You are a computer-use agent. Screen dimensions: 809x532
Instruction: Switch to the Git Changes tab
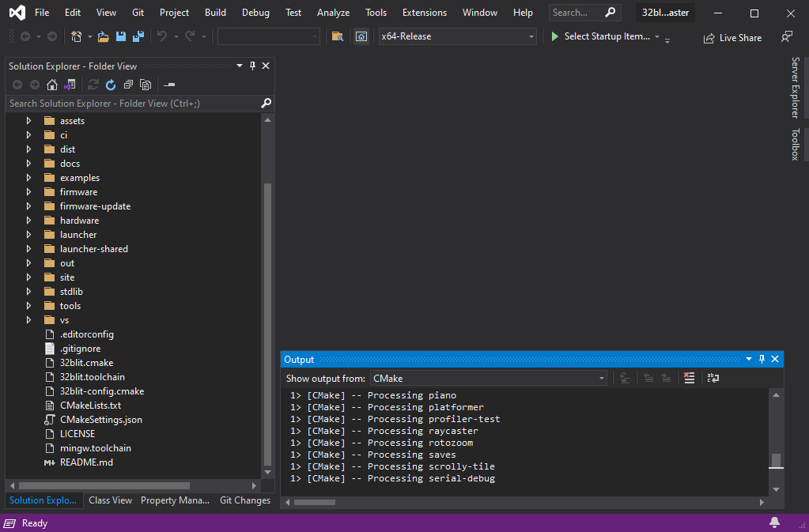(x=244, y=500)
